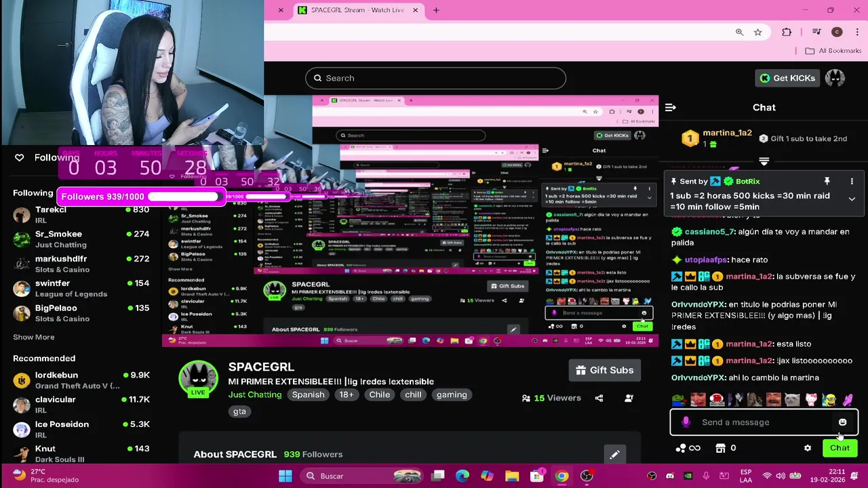Click the channel points bubbles icon
868x488 pixels.
[681, 448]
